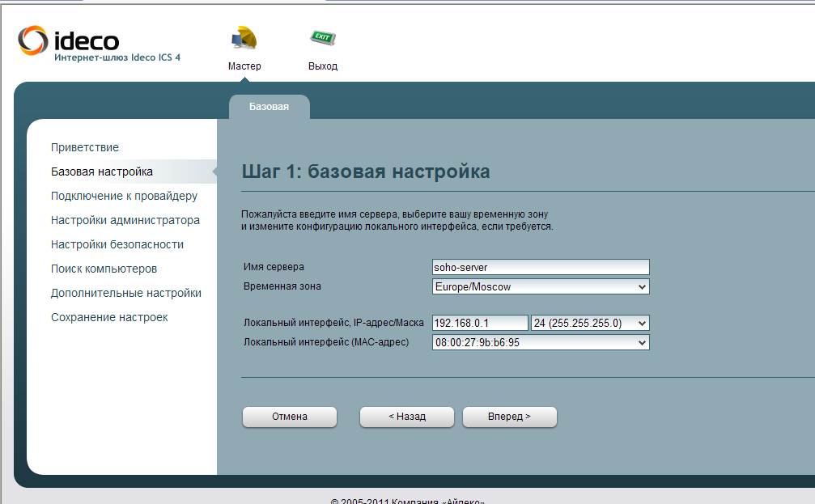Go to Дополнительные настройки step
Image resolution: width=815 pixels, height=504 pixels.
126,293
